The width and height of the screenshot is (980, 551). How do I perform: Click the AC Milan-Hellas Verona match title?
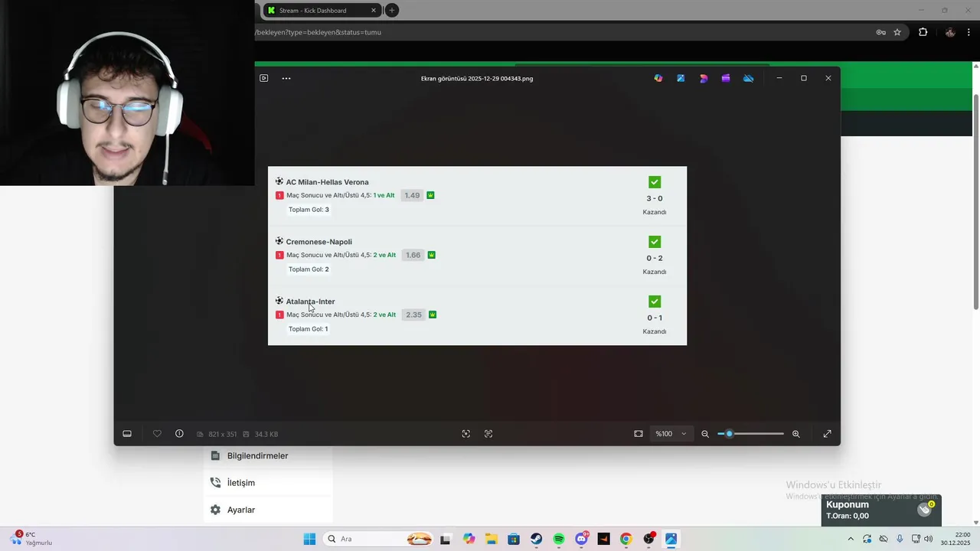pos(327,182)
